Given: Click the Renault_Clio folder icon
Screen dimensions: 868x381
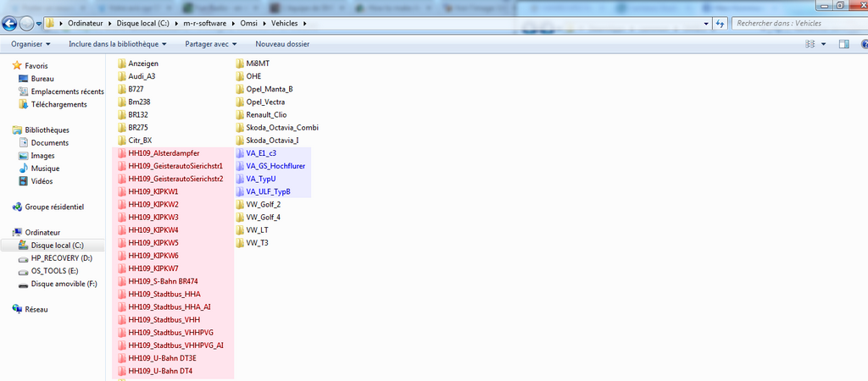Looking at the screenshot, I should pos(240,114).
